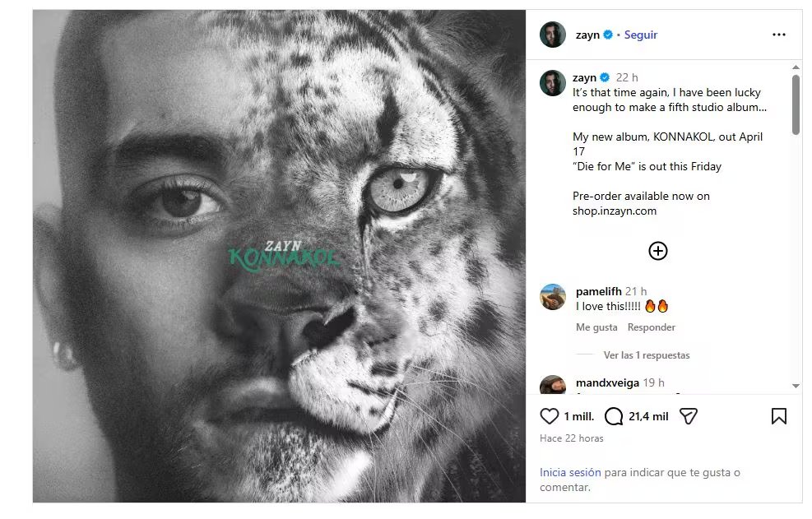Click the verified badge next to zayn's username

coord(606,34)
